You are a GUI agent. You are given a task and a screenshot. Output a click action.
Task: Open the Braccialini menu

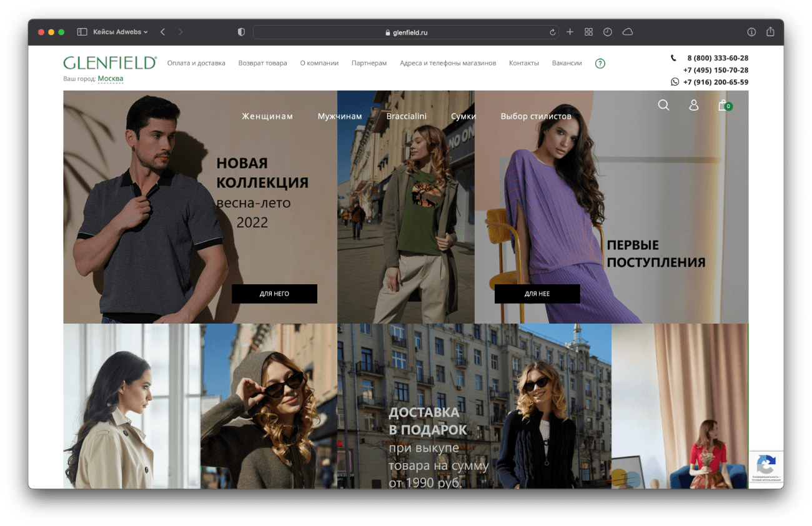[x=407, y=116]
